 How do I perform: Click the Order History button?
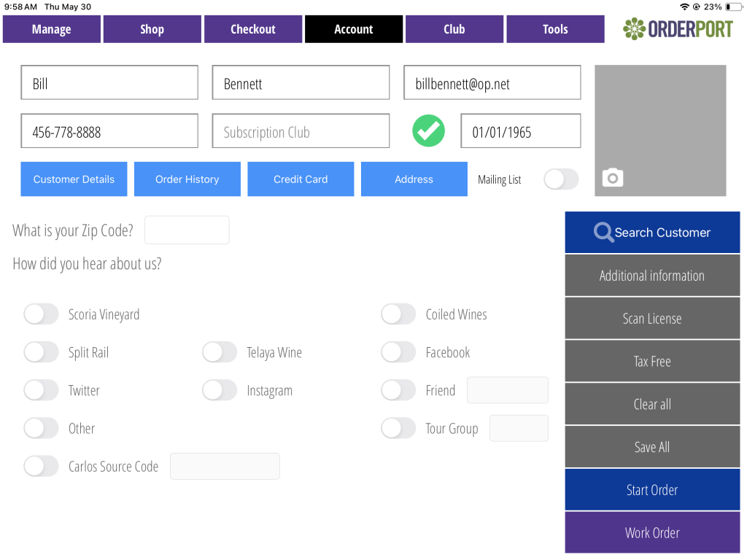click(187, 179)
